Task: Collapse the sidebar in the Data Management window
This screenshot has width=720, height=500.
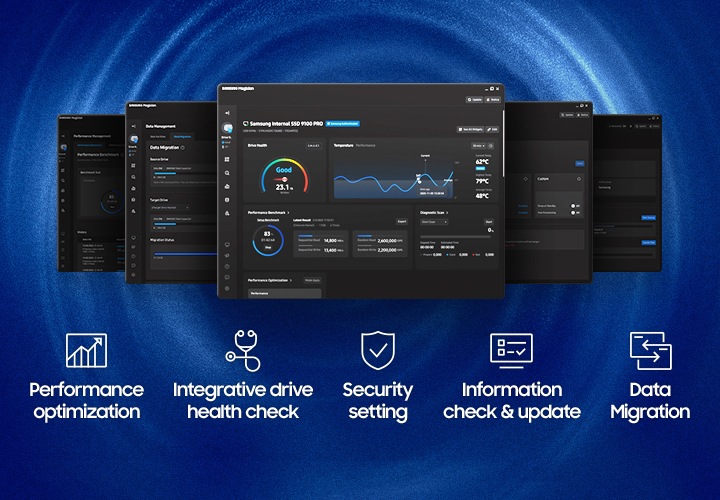Action: tap(134, 126)
